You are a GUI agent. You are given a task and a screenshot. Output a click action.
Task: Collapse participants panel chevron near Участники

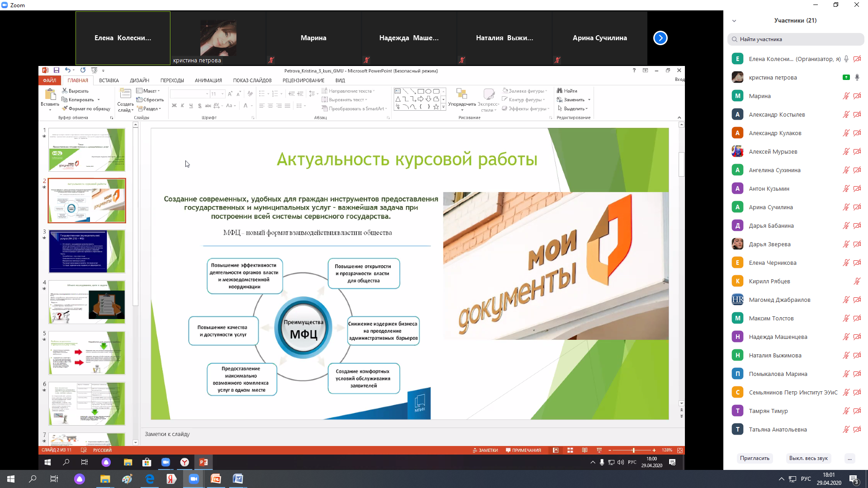(734, 21)
